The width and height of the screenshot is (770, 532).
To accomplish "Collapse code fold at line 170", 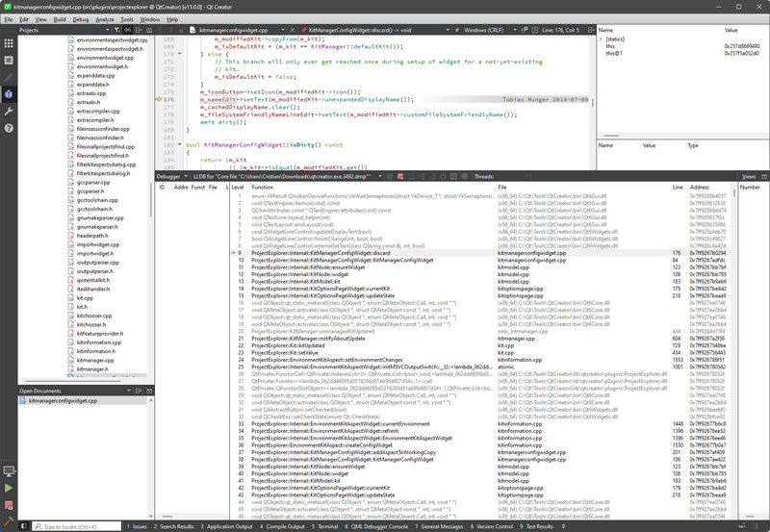I will 180,54.
